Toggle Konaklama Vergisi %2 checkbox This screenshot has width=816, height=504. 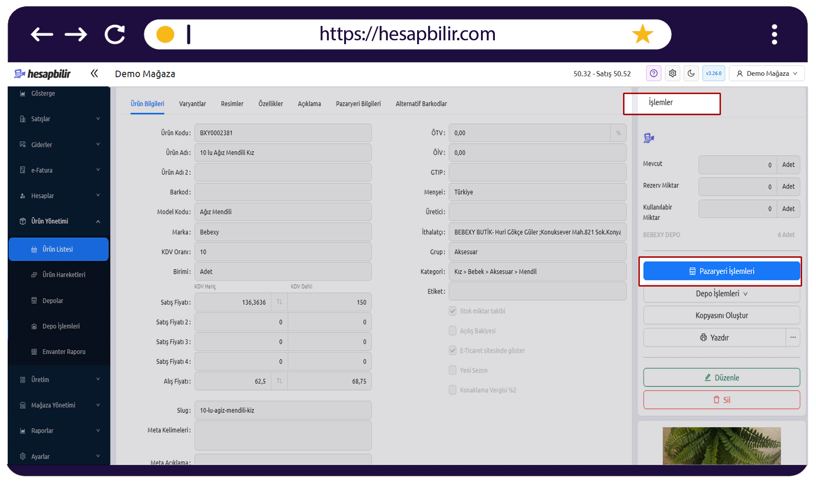coord(453,390)
